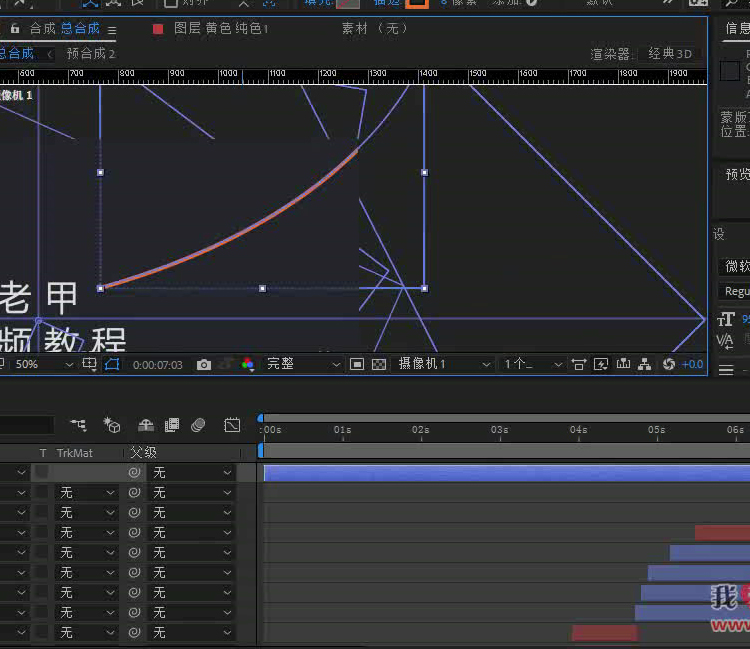Open the composition flowchart icon in viewer
The width and height of the screenshot is (750, 649).
click(645, 364)
